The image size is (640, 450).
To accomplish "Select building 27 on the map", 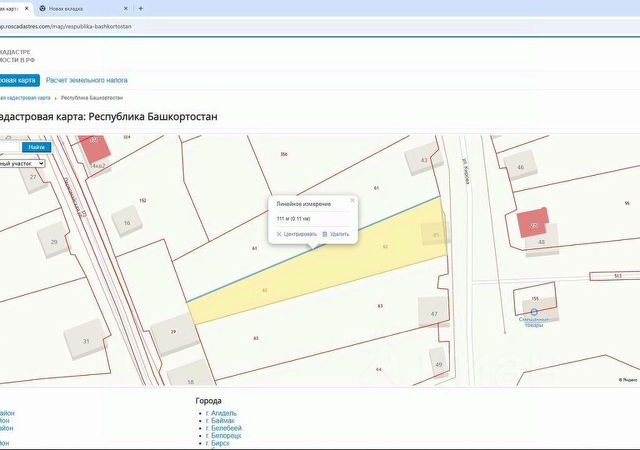I will 33,177.
